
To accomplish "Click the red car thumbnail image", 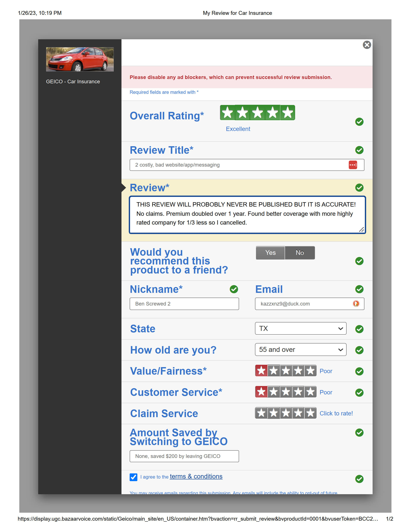I will pos(80,59).
